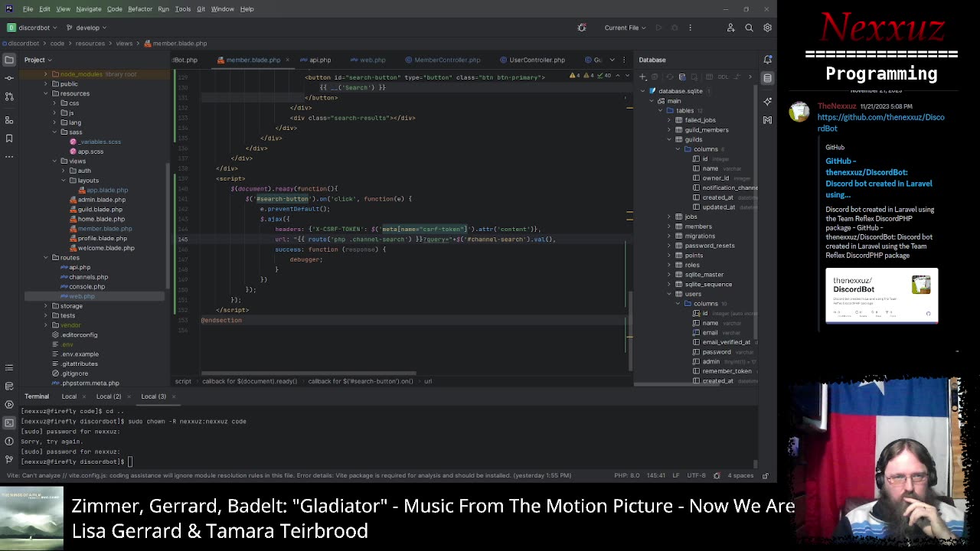This screenshot has height=551, width=980.
Task: Open the Commit tool window icon
Action: coord(9,78)
